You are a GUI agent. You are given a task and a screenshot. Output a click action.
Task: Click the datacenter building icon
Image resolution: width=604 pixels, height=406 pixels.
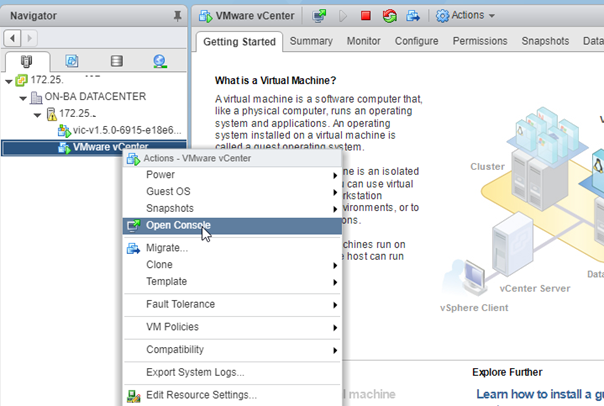click(x=36, y=97)
